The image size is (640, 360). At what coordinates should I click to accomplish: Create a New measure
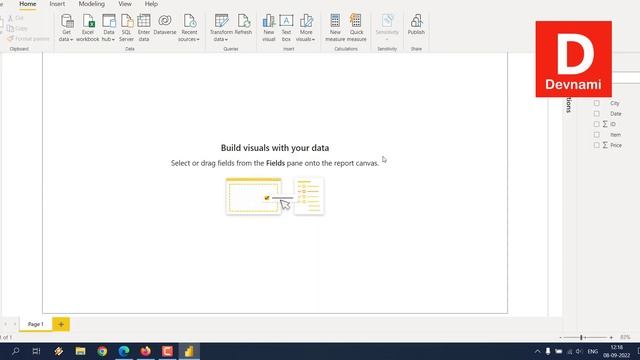pyautogui.click(x=335, y=27)
